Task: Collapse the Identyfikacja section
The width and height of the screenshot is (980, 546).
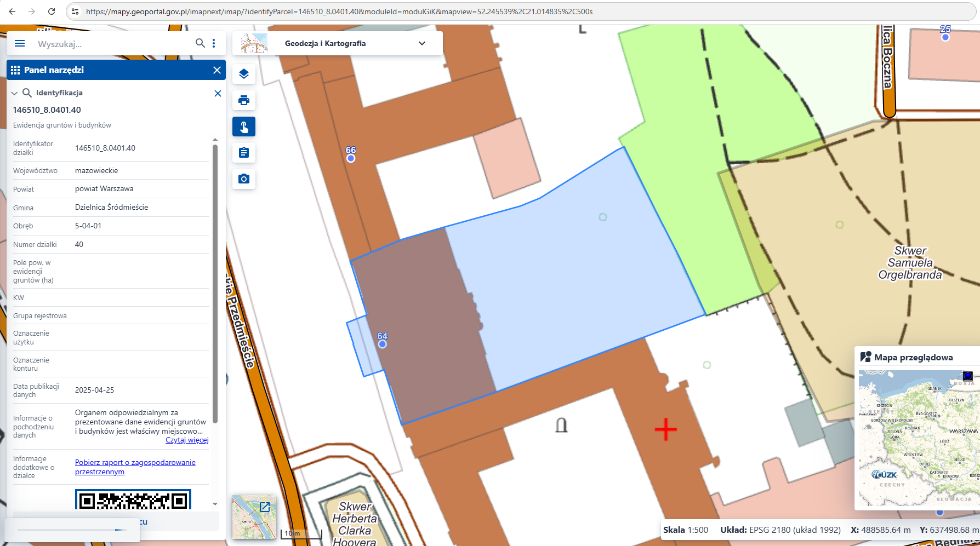Action: point(15,93)
